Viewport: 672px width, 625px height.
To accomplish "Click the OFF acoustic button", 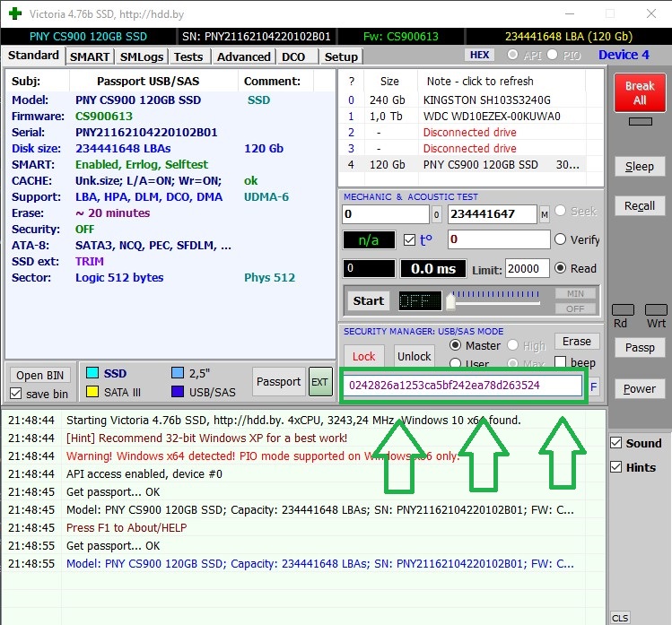I will point(575,308).
